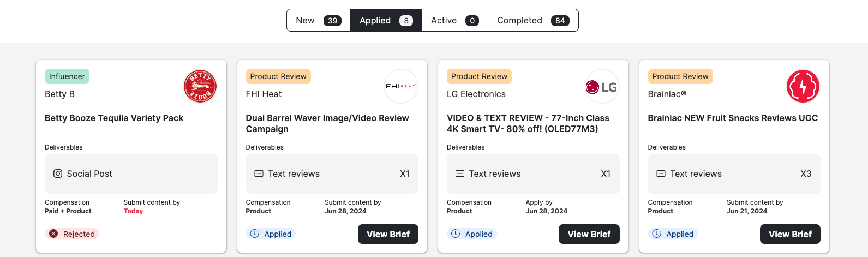Click the Brainiac® brand name
The width and height of the screenshot is (868, 257).
(x=667, y=94)
